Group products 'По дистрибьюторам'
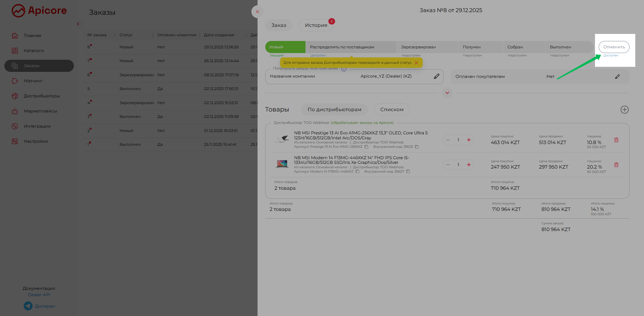The image size is (644, 316). coord(334,109)
